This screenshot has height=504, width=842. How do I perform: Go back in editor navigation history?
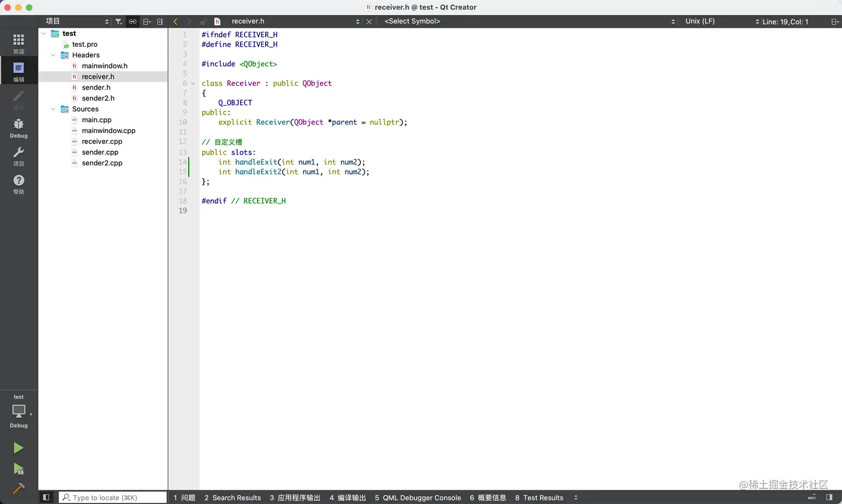coord(175,22)
